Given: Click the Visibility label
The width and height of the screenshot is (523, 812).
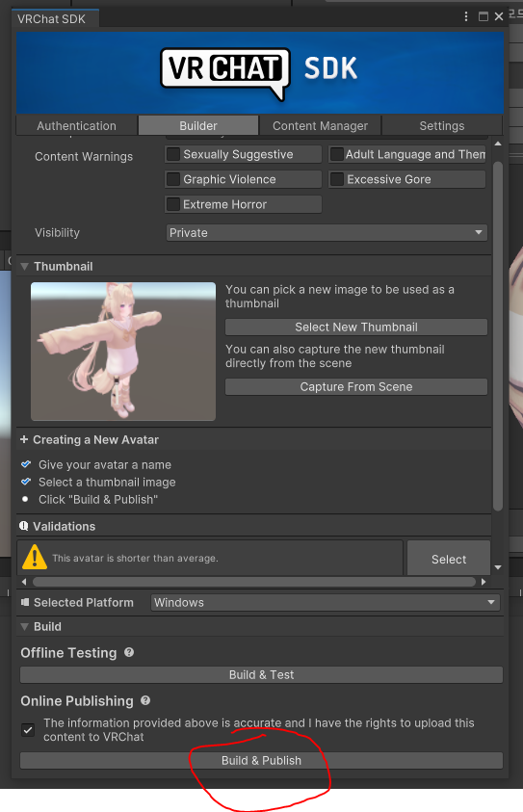Looking at the screenshot, I should tap(57, 232).
